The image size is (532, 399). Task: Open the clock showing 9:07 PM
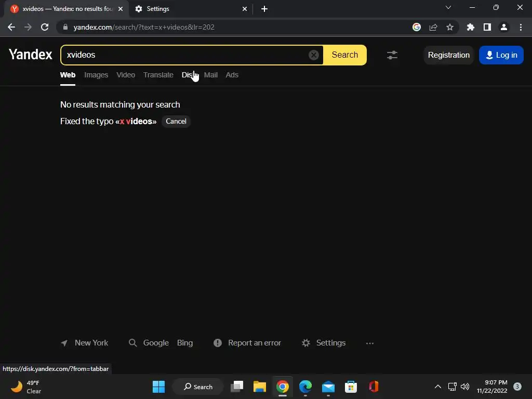(x=492, y=387)
